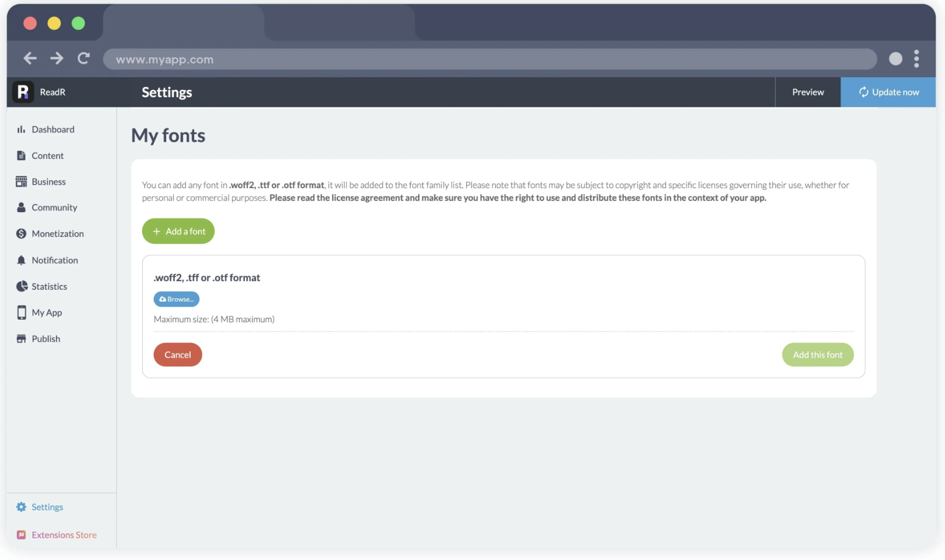Click the browser profile circle icon
This screenshot has height=560, width=945.
point(895,58)
